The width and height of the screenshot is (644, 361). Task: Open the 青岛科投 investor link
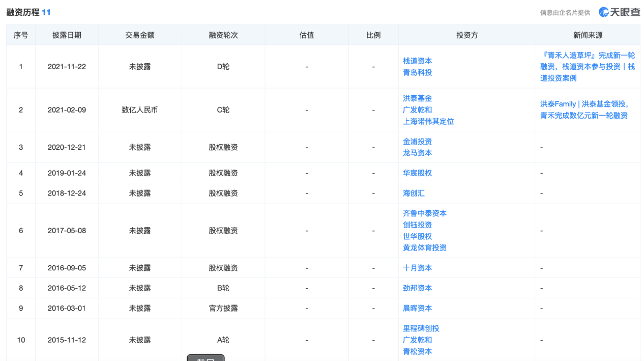click(x=417, y=72)
